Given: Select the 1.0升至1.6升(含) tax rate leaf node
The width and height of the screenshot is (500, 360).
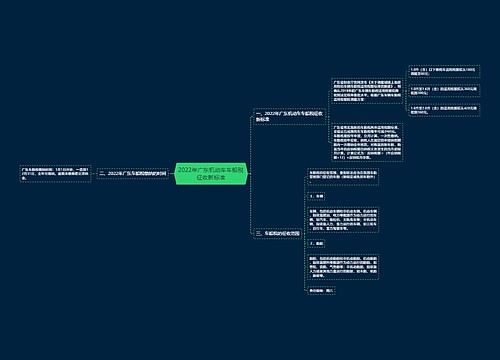Looking at the screenshot, I should tap(444, 91).
